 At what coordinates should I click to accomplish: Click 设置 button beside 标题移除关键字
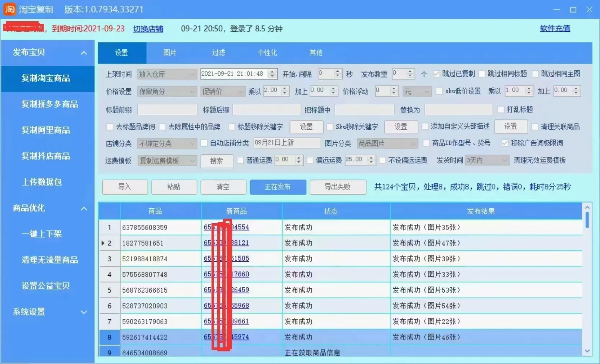pos(306,127)
